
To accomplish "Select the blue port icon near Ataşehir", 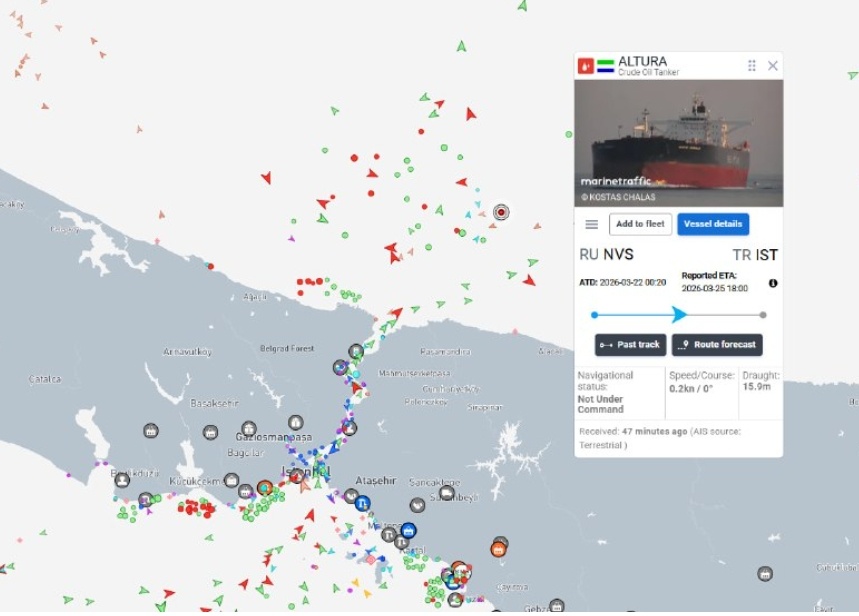I will [x=362, y=502].
